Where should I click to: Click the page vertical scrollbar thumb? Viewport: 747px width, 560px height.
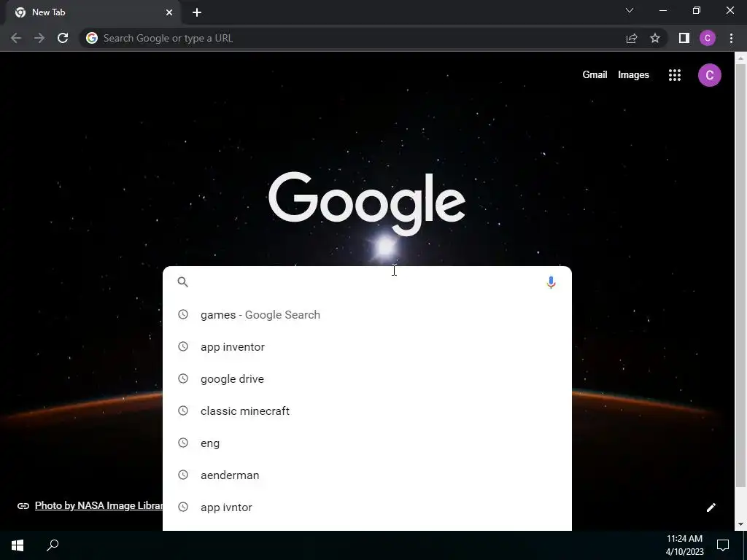pyautogui.click(x=740, y=276)
